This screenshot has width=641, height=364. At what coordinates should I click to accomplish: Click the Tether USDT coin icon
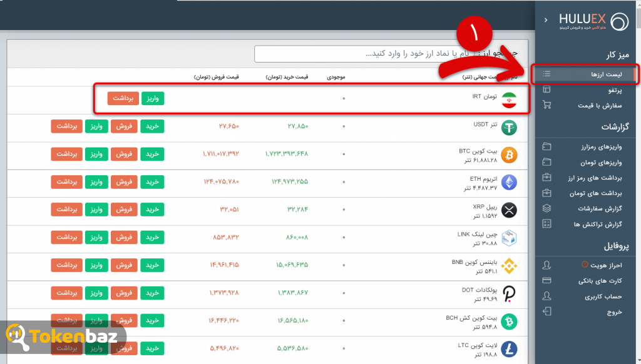click(x=509, y=128)
